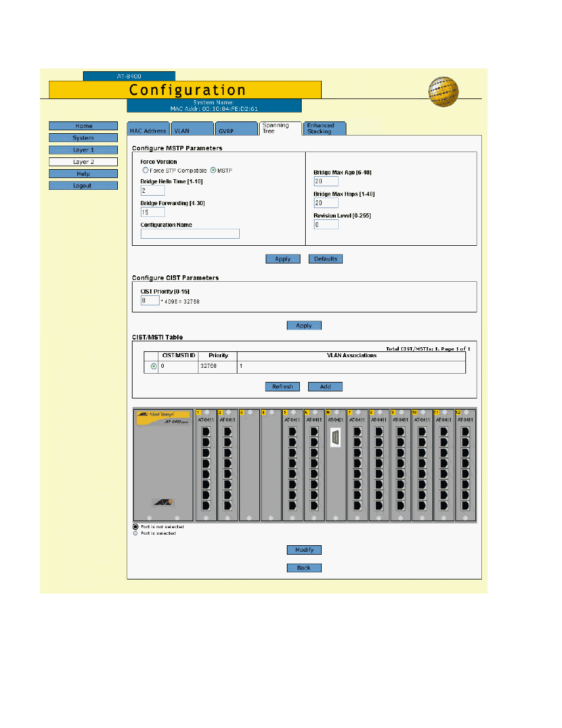Select the bottom port on slot 10 card
This screenshot has width=562, height=728.
(422, 506)
